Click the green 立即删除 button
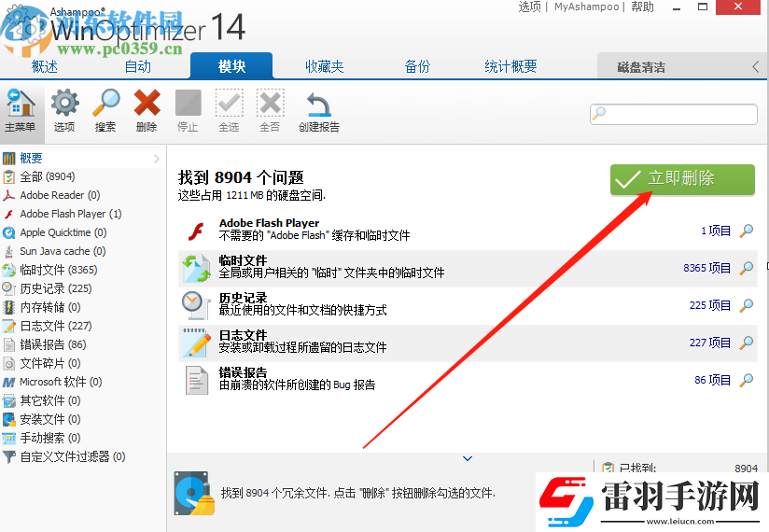 682,179
